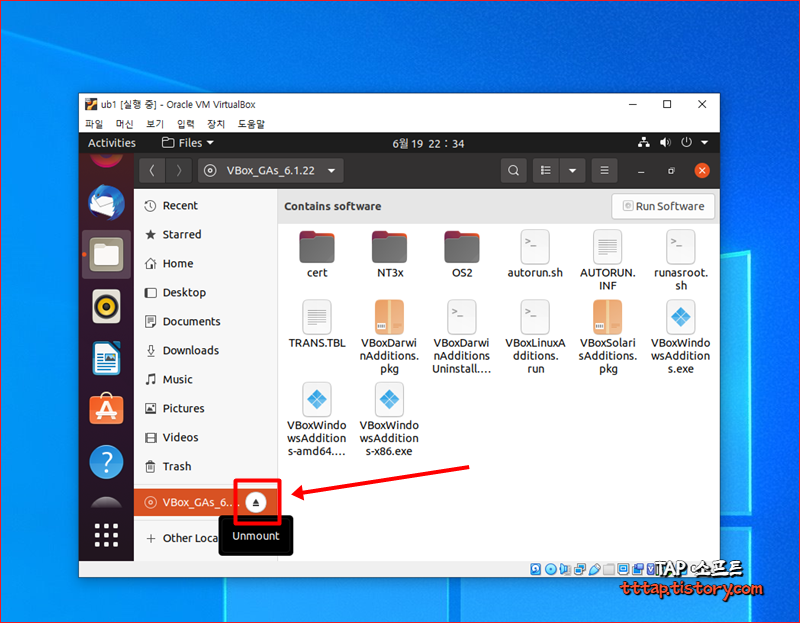Select VBoxWindowsAdditions.exe file
The height and width of the screenshot is (623, 800).
(x=681, y=337)
